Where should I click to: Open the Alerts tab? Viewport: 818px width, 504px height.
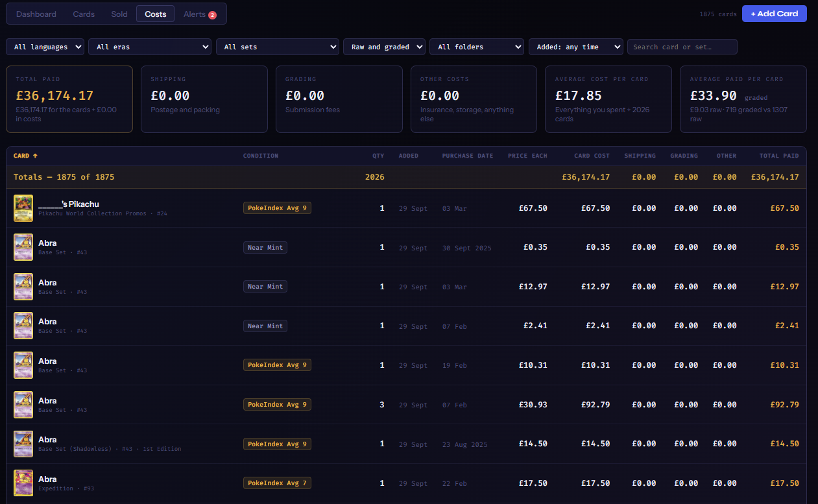[x=200, y=14]
